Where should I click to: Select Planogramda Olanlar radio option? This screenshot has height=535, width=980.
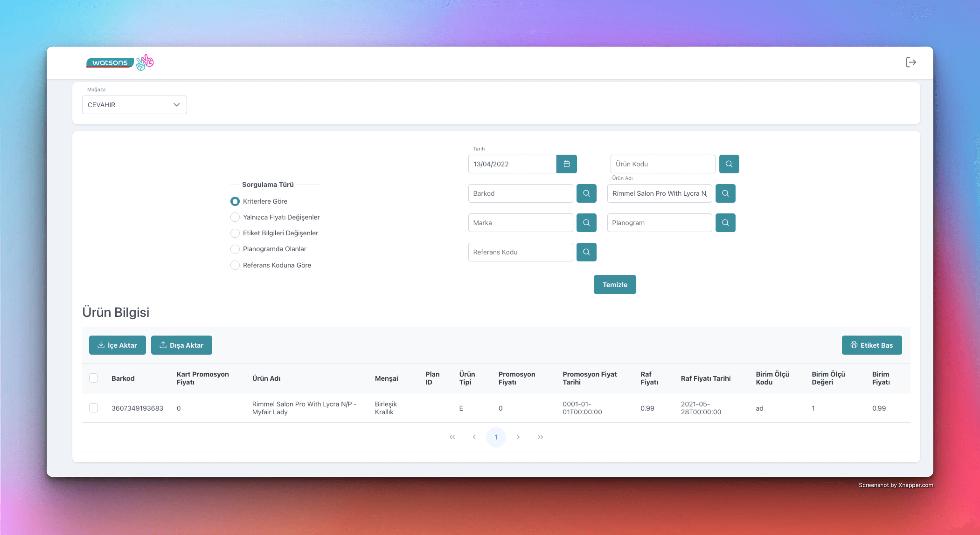tap(235, 249)
